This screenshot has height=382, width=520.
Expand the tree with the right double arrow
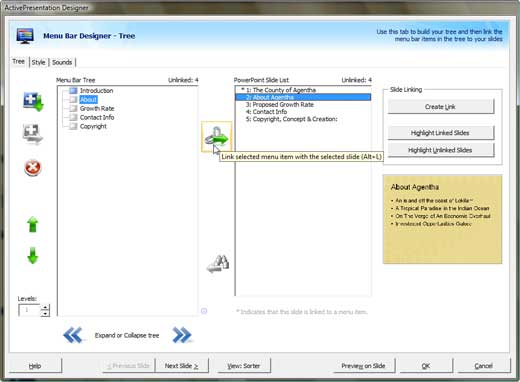(x=182, y=335)
